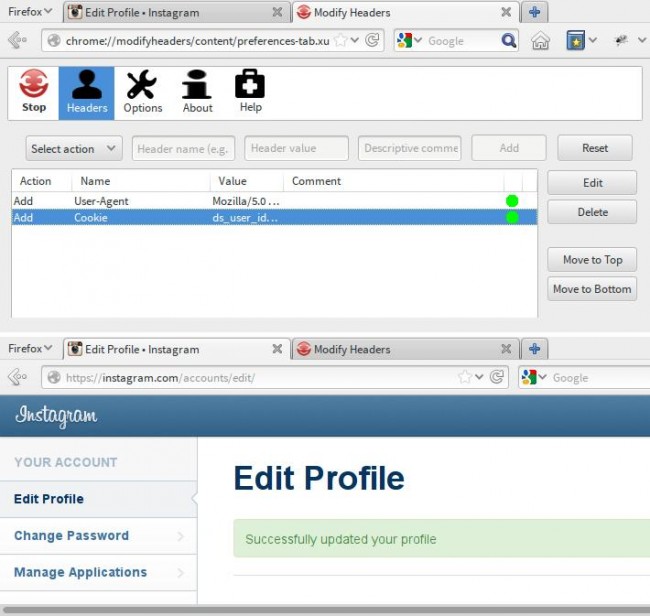Open Manage Applications in account sidebar
Image resolution: width=650 pixels, height=616 pixels.
click(x=98, y=572)
